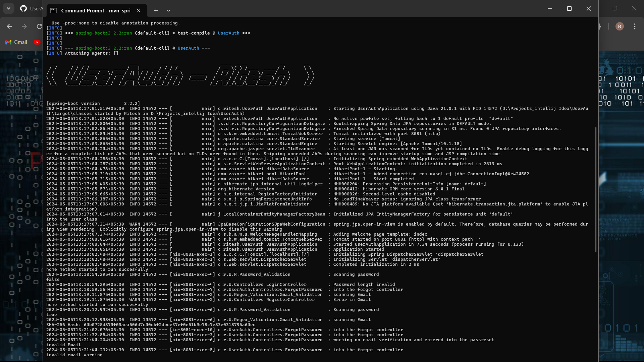Open the Gmail bookmark
644x362 pixels.
point(16,42)
